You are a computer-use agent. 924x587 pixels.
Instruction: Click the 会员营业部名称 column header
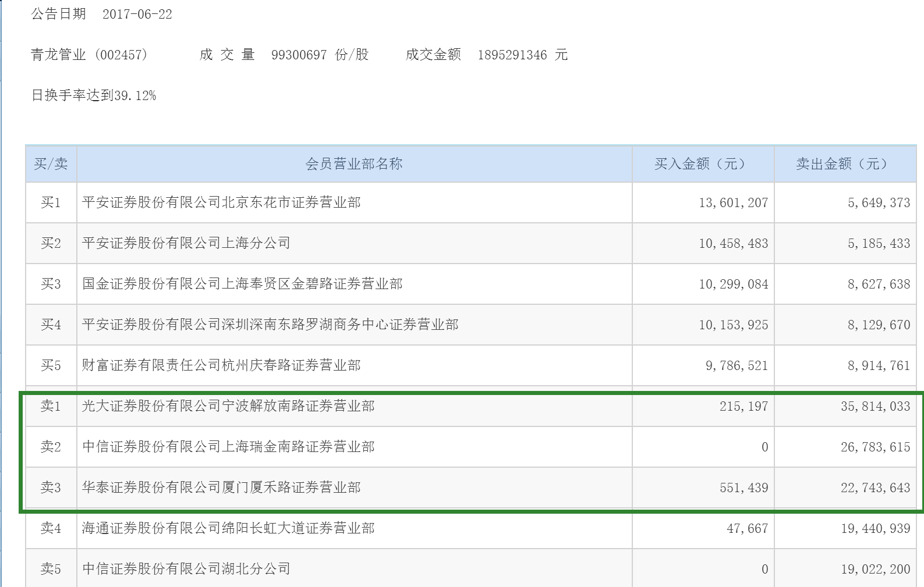354,164
